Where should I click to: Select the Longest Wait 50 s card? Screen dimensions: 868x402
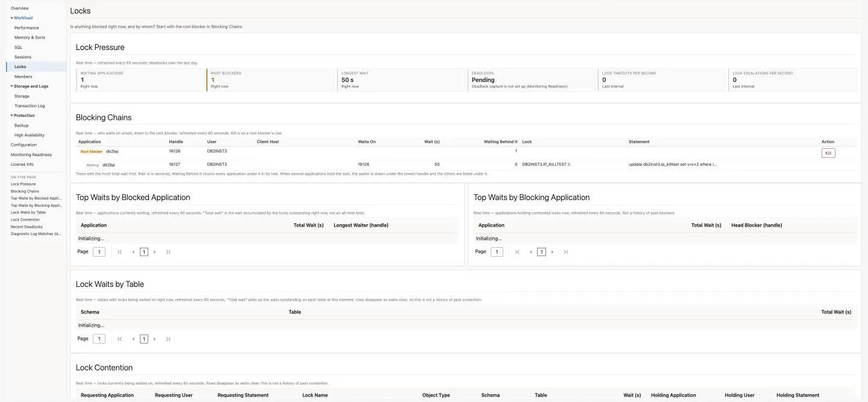coord(402,80)
